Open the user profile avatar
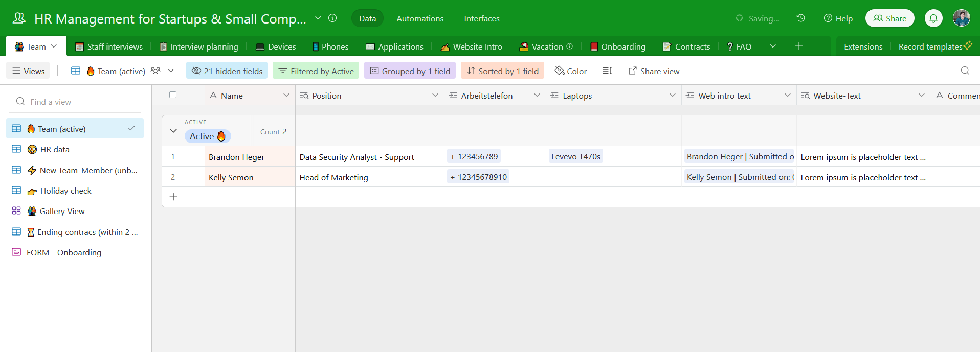 [x=961, y=18]
